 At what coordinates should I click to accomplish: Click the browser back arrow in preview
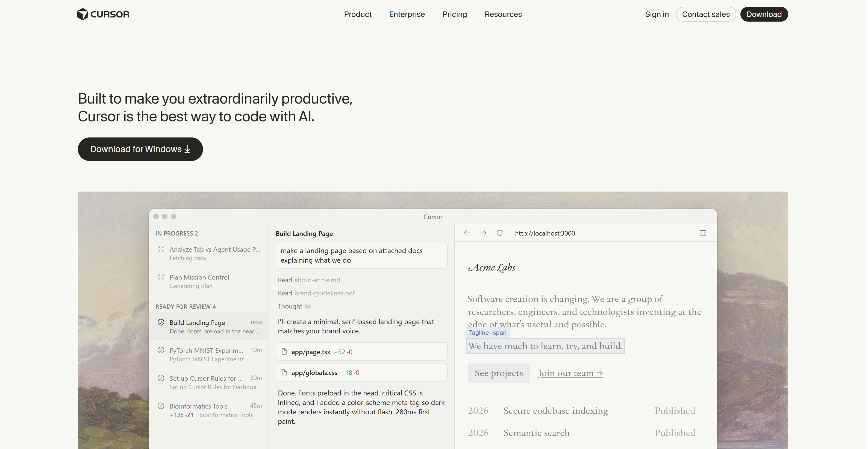pyautogui.click(x=467, y=233)
